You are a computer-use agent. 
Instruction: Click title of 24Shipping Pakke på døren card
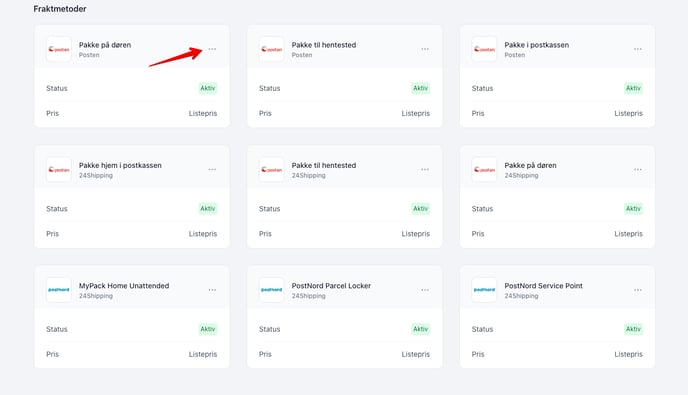[530, 165]
